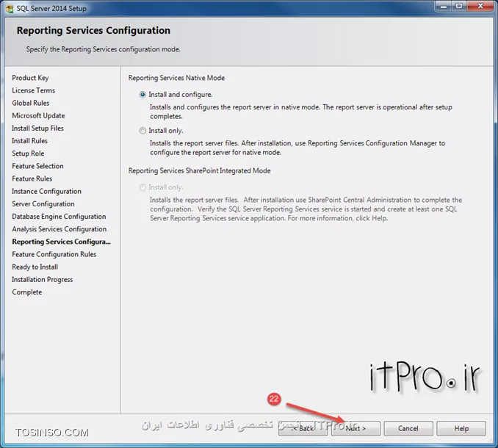498x448 pixels.
Task: Click the 'SQL Server 2014 Setup' window title
Action: (x=51, y=9)
